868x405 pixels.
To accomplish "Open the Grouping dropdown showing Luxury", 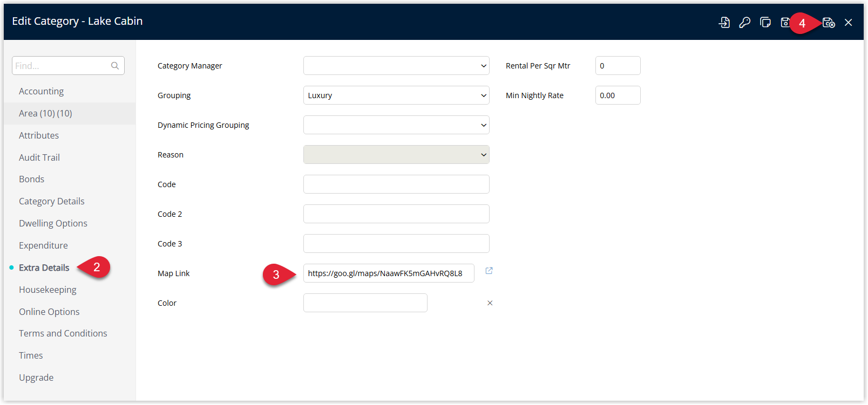I will 396,95.
